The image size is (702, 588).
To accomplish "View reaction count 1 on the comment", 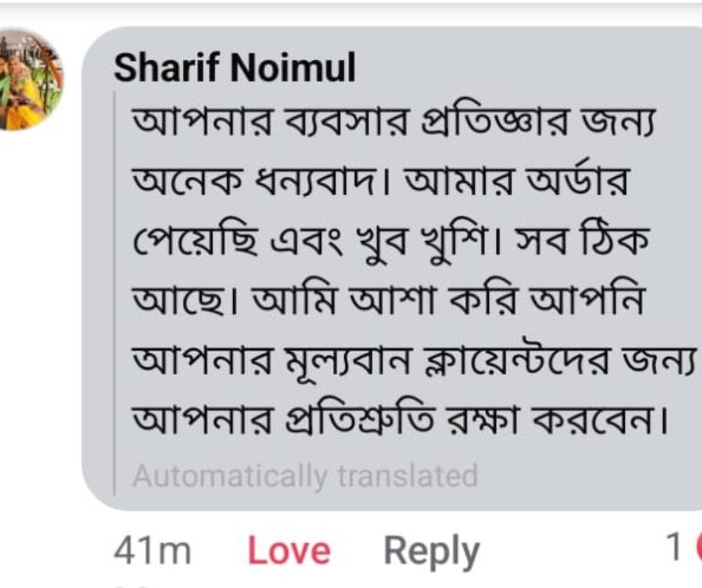I will click(x=674, y=550).
